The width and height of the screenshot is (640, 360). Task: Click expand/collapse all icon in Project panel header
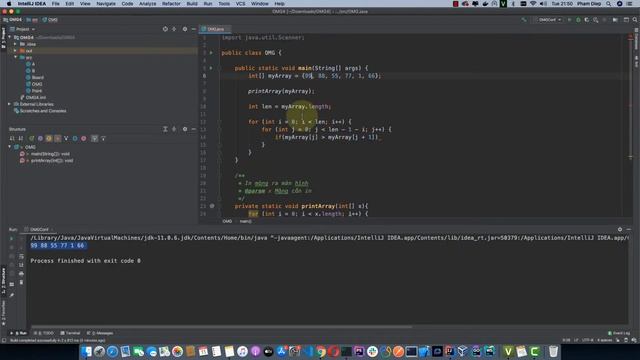(x=174, y=29)
